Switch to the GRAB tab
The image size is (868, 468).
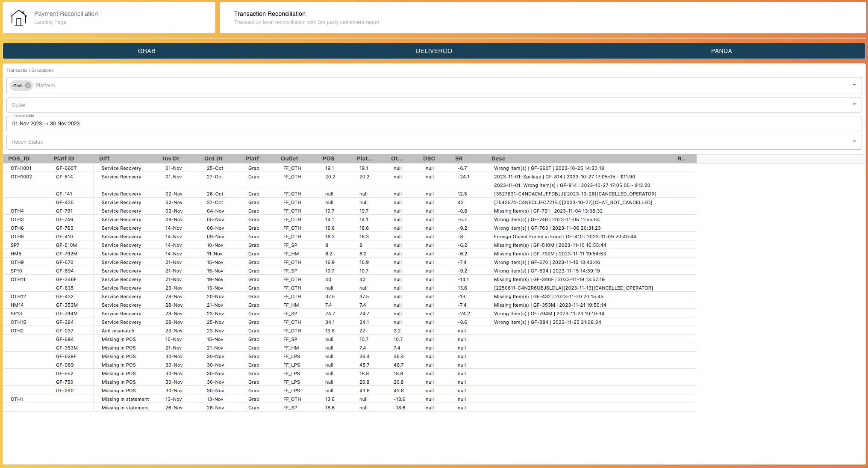(x=147, y=51)
